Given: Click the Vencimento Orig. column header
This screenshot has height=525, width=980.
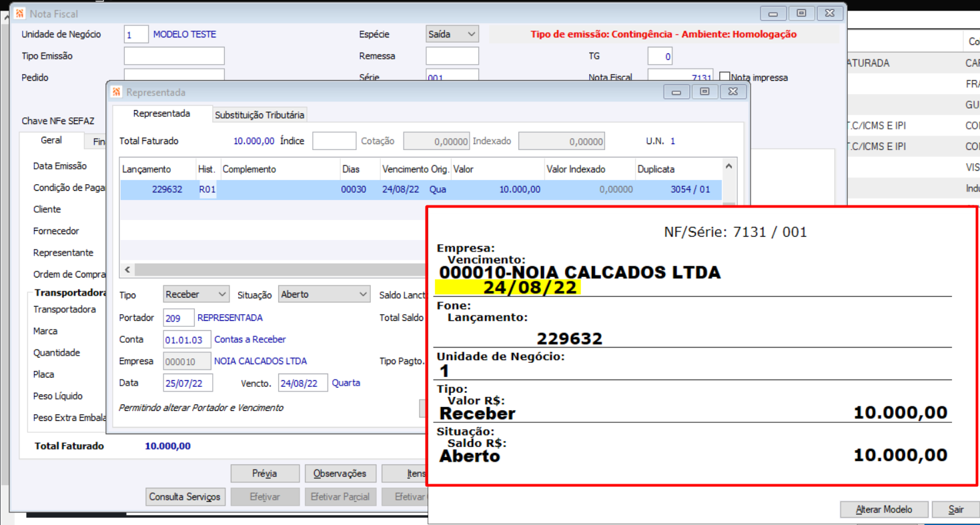Looking at the screenshot, I should click(x=415, y=169).
